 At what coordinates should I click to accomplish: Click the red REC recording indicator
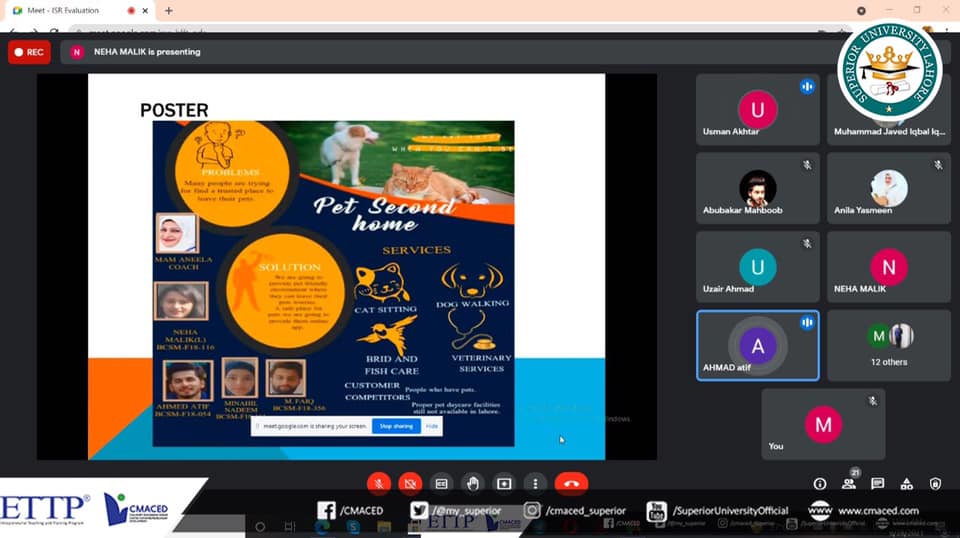29,52
